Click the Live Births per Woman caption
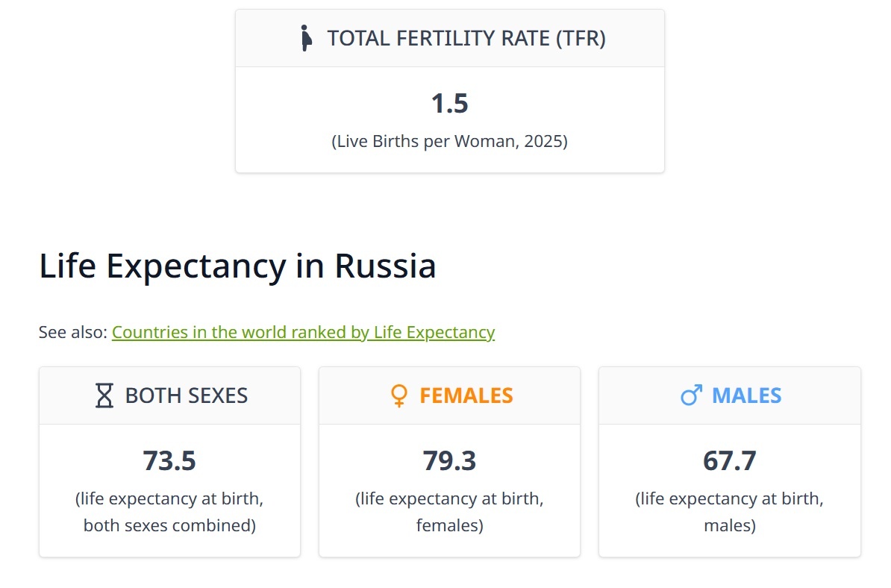Viewport: 891px width, 588px height. point(449,141)
